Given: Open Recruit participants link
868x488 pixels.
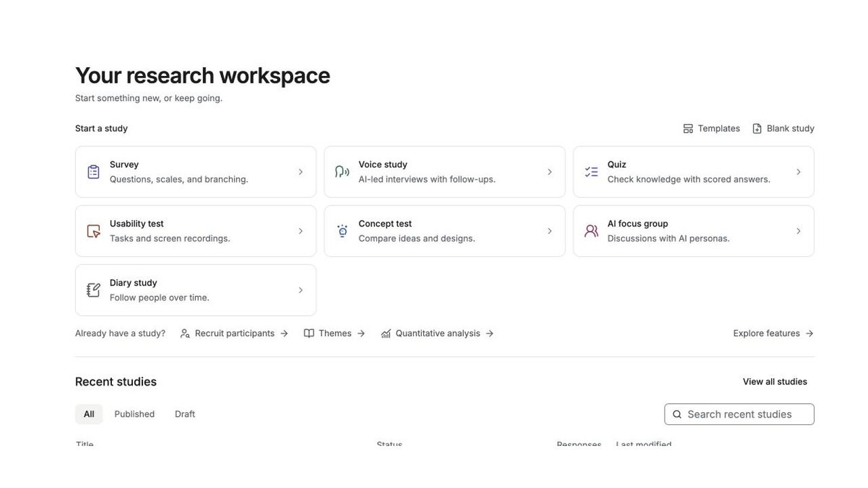Looking at the screenshot, I should coord(235,333).
